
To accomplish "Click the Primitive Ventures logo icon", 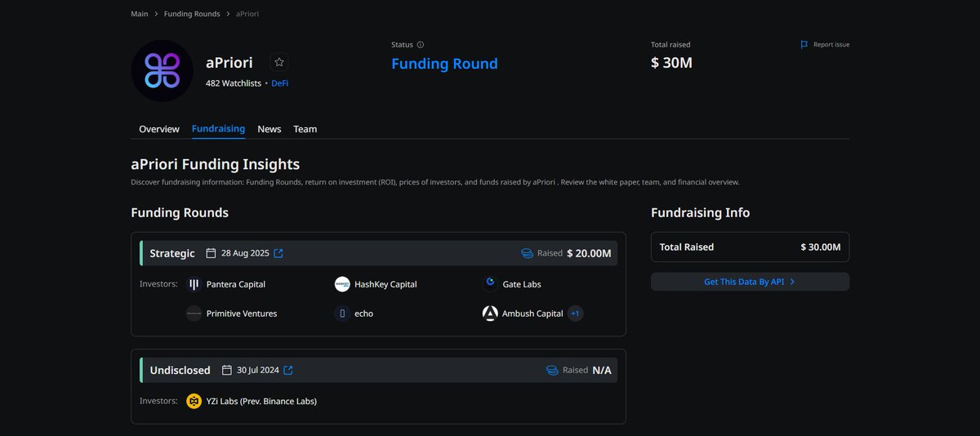I will 194,314.
